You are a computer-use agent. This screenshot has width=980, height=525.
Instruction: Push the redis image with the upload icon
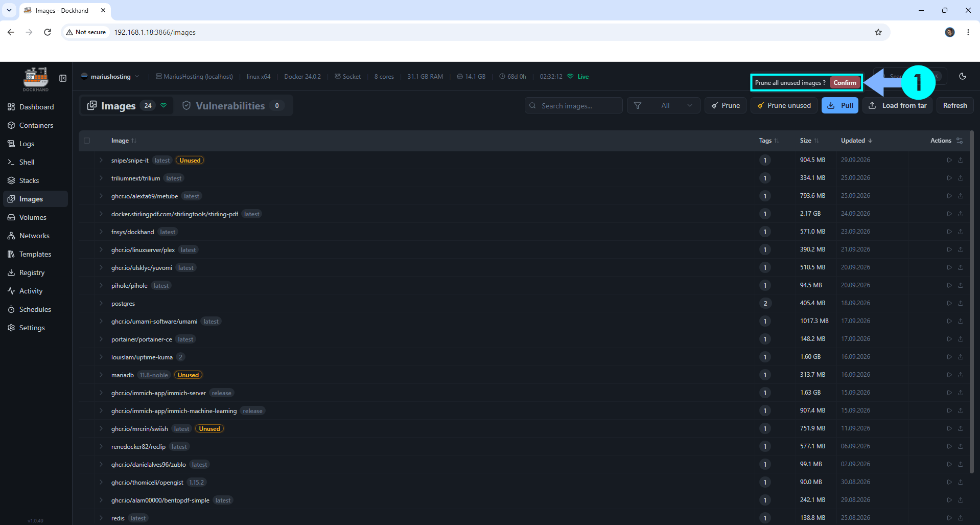coord(961,518)
